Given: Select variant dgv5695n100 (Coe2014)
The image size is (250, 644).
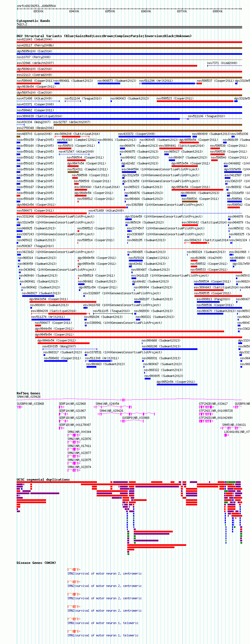Looking at the screenshot, I should coord(35,51).
